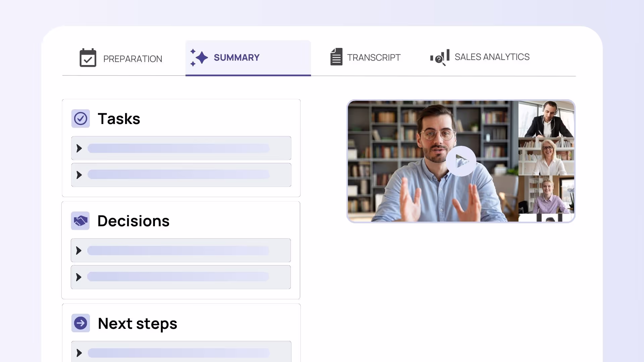Open the PREPARATION tab

click(x=132, y=59)
